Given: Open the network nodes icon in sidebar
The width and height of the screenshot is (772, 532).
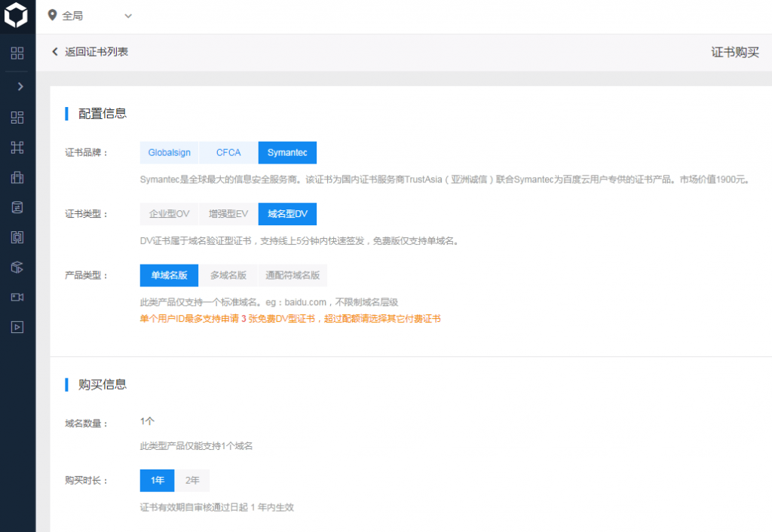Looking at the screenshot, I should coord(17,147).
